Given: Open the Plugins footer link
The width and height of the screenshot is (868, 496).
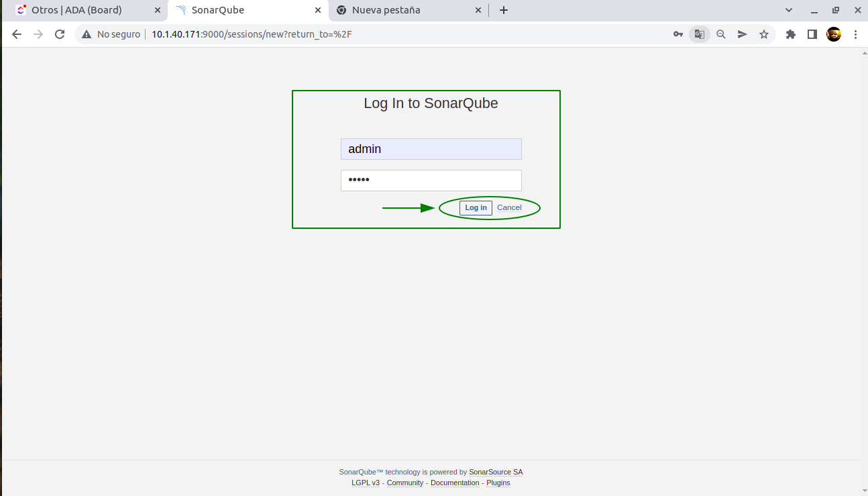Looking at the screenshot, I should point(498,483).
